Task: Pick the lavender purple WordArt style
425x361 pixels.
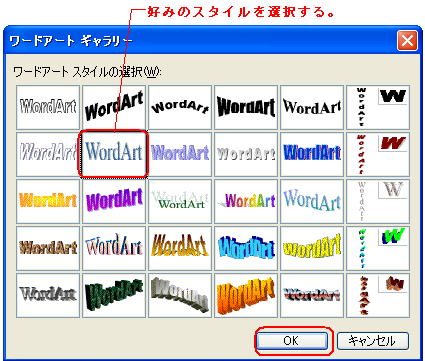Action: [180, 154]
